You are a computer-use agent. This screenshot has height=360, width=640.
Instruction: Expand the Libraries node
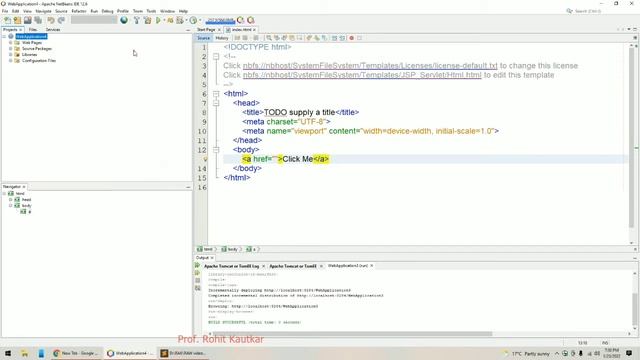(x=11, y=54)
